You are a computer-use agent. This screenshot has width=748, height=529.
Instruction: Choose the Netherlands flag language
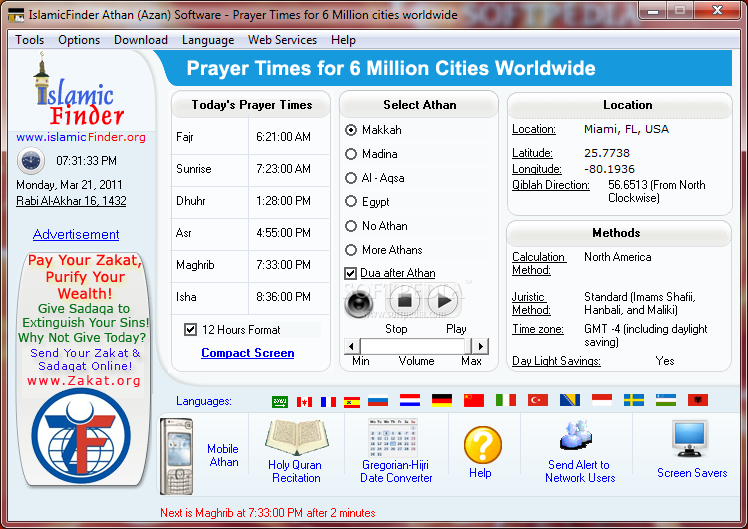[410, 400]
